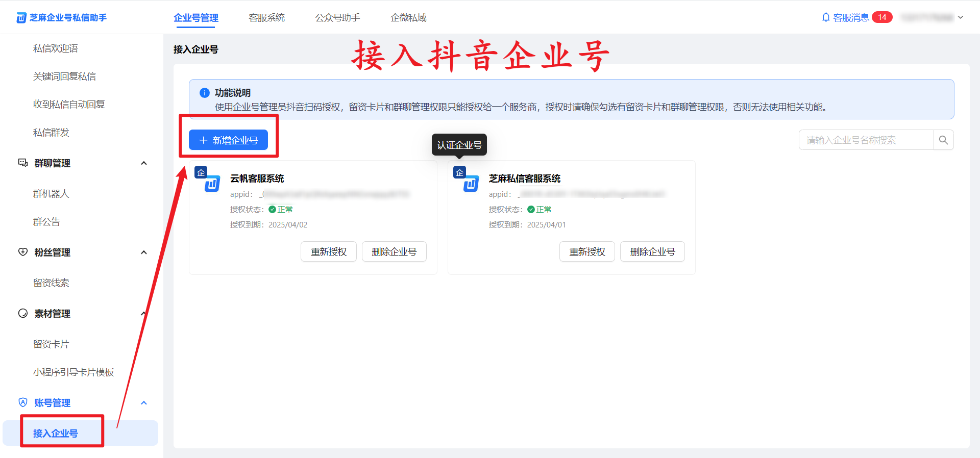Click green 正常 check on 芝麻私信客服系统
Screen dimensions: 980x458
coord(531,210)
